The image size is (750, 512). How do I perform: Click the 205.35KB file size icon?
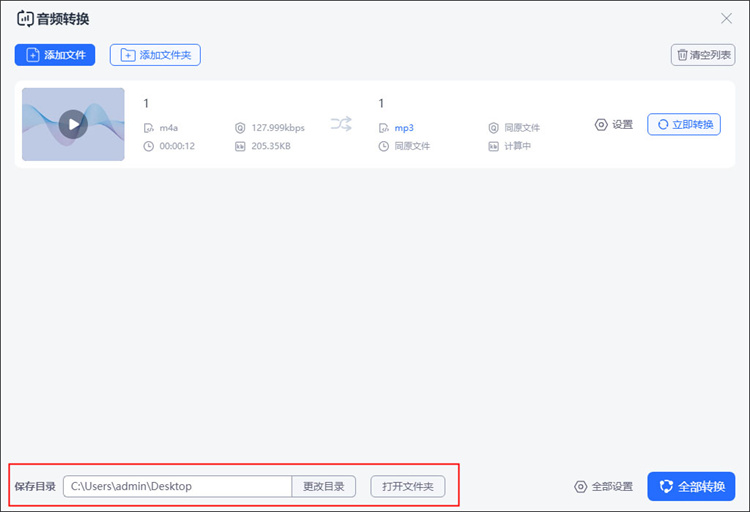point(240,146)
